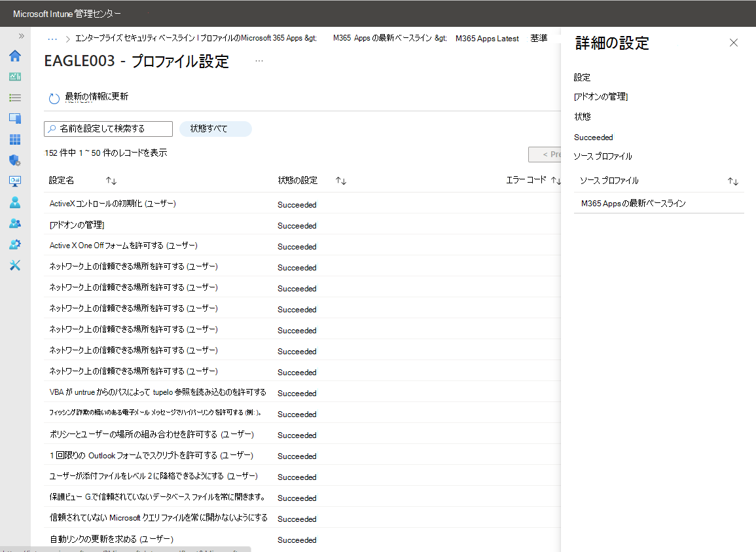Select the ActiveXコントロールの初期化 (ユーザー) row
Viewport: 756px width, 552px height.
click(302, 204)
